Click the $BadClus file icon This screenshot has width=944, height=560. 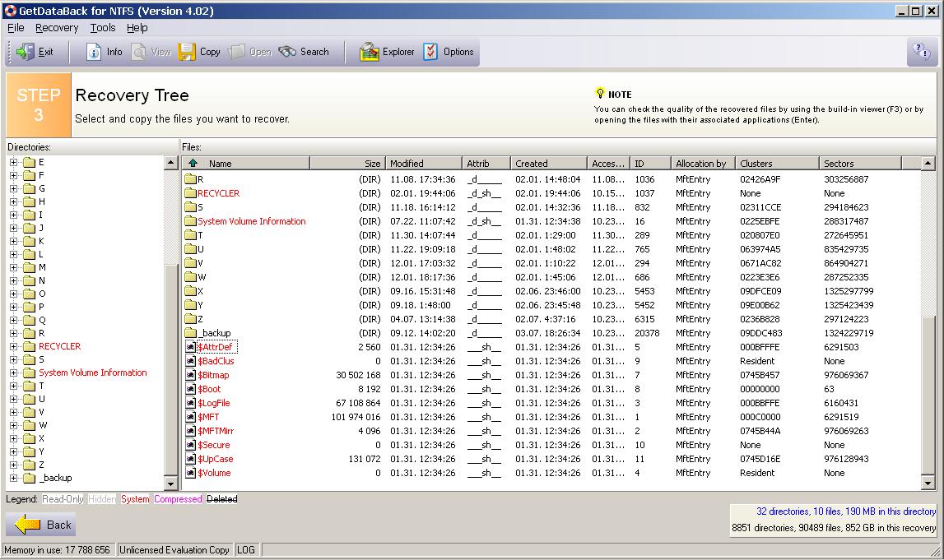point(190,361)
